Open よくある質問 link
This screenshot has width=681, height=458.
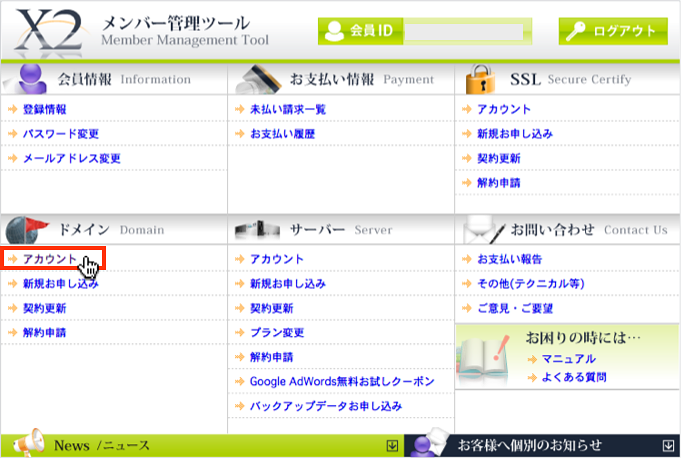pyautogui.click(x=574, y=377)
